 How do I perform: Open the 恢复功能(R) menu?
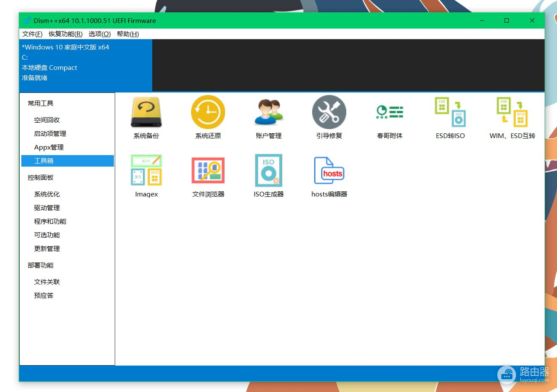click(66, 34)
